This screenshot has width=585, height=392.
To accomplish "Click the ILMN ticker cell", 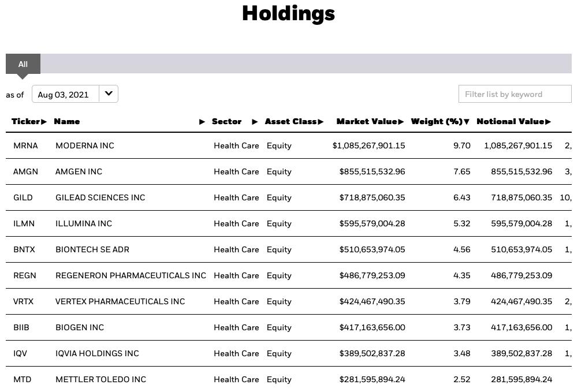I will tap(24, 223).
